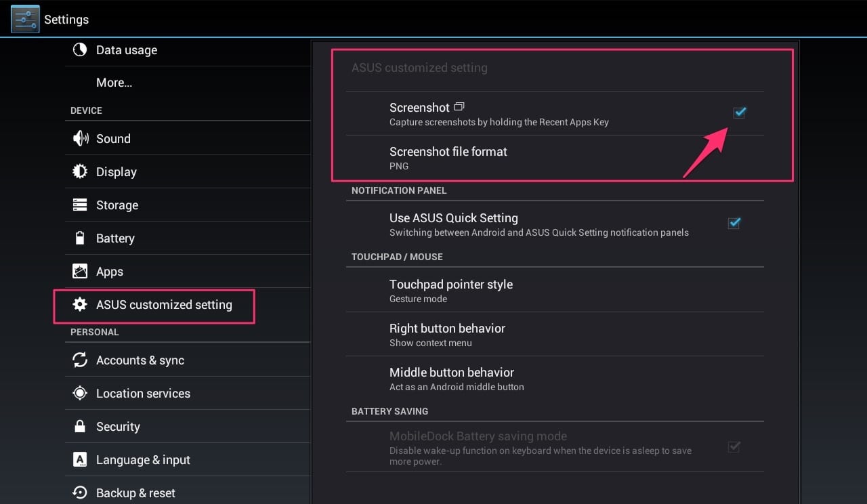The image size is (867, 504).
Task: Tap the Sound speaker icon
Action: click(80, 138)
